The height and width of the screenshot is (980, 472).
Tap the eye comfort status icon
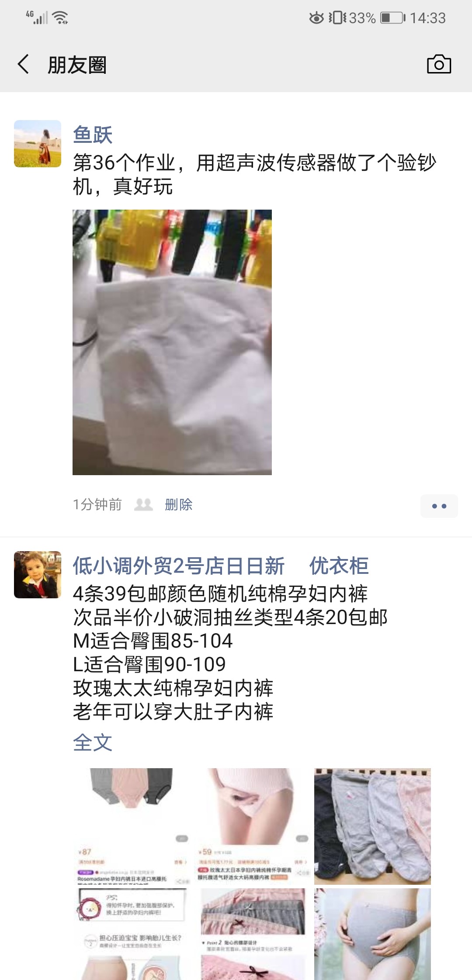pyautogui.click(x=316, y=18)
